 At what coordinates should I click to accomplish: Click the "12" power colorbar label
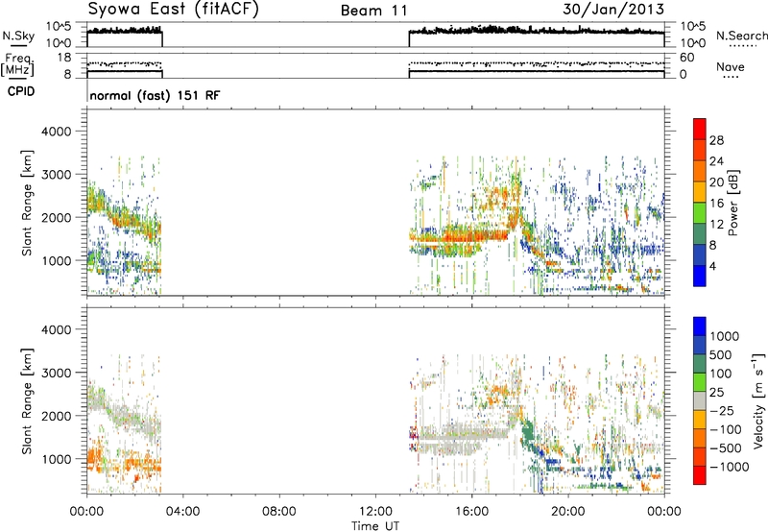point(716,225)
